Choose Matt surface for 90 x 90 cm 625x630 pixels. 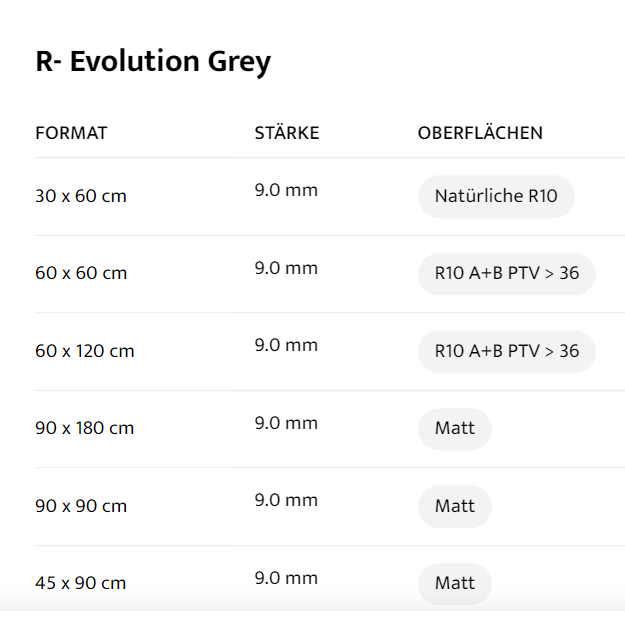454,506
